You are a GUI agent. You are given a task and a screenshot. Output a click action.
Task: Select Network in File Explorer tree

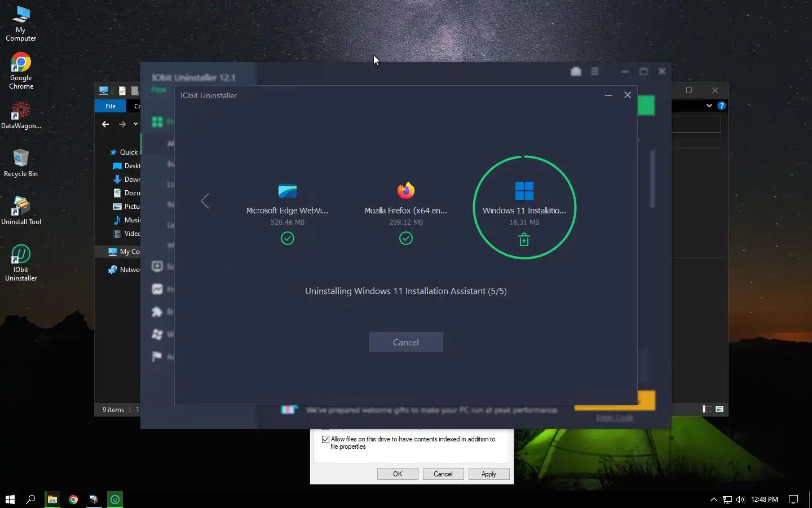[124, 270]
